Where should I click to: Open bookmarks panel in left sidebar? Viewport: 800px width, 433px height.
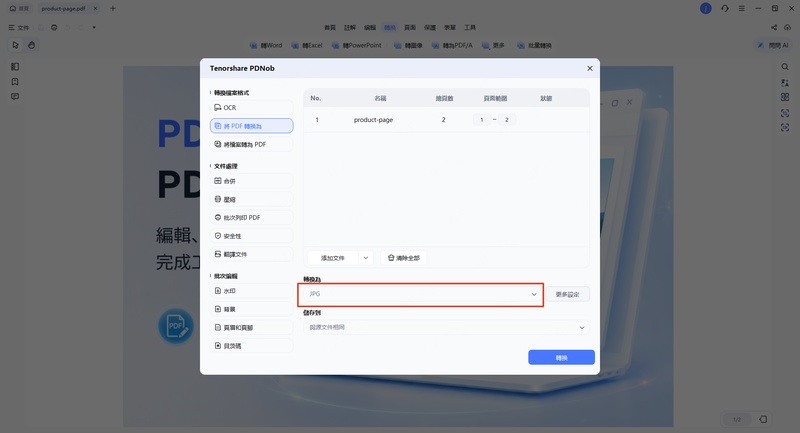pos(15,82)
